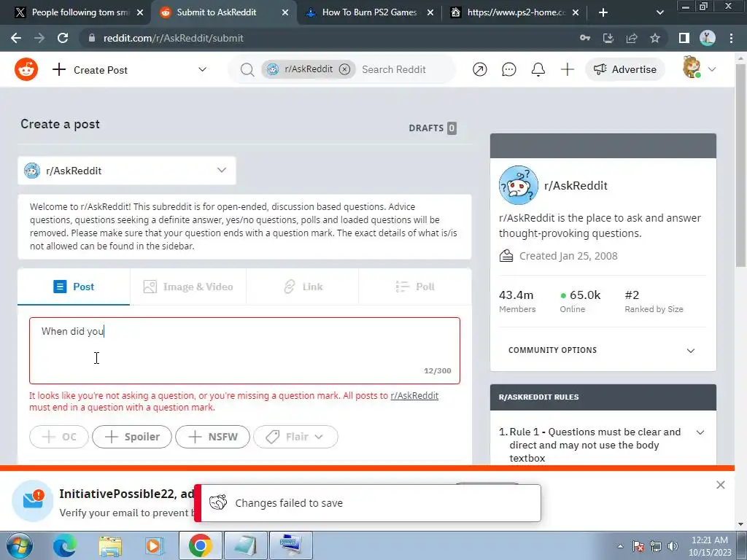The height and width of the screenshot is (560, 747).
Task: Close the Submit to AskReddit tab
Action: click(x=285, y=13)
